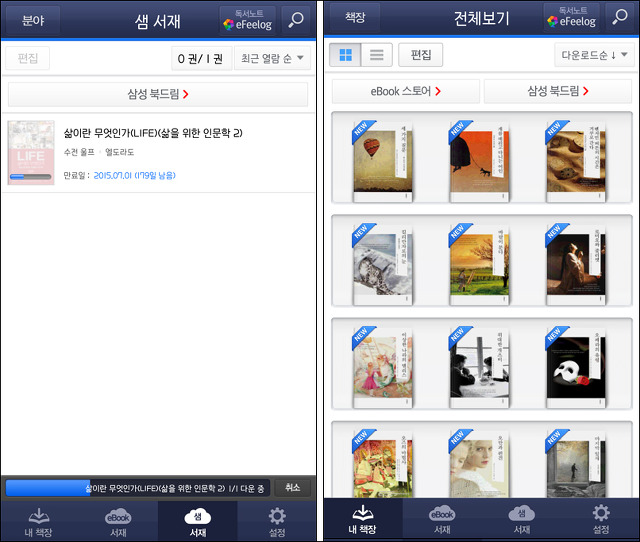Select eBook 서재 tab in right screen
The image size is (640, 542).
[442, 519]
